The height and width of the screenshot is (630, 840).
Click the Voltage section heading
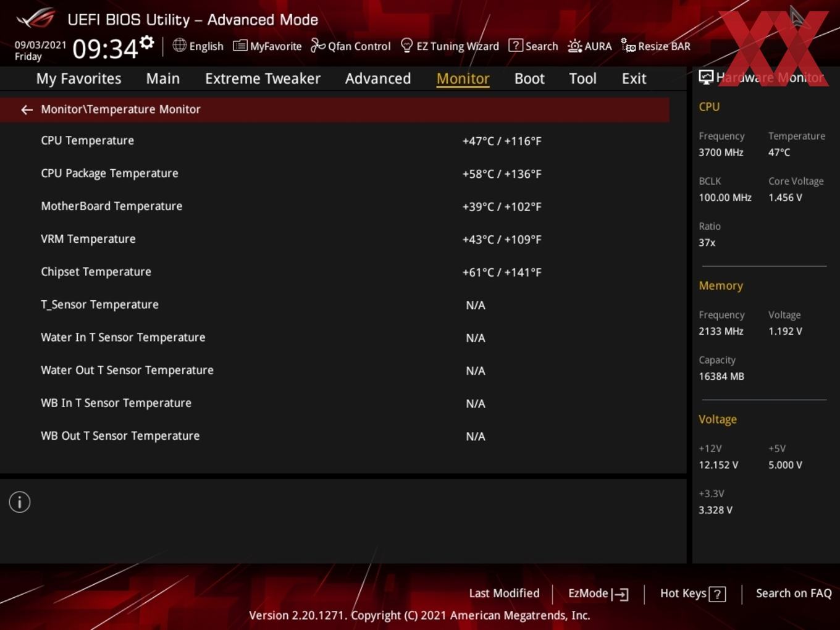point(718,419)
